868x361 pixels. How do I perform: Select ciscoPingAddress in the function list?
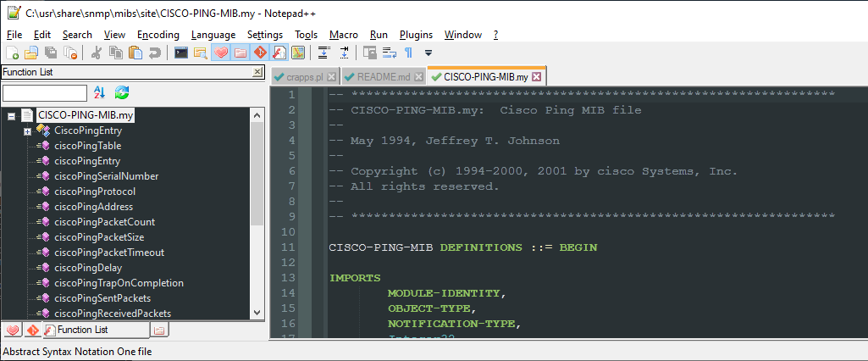93,207
